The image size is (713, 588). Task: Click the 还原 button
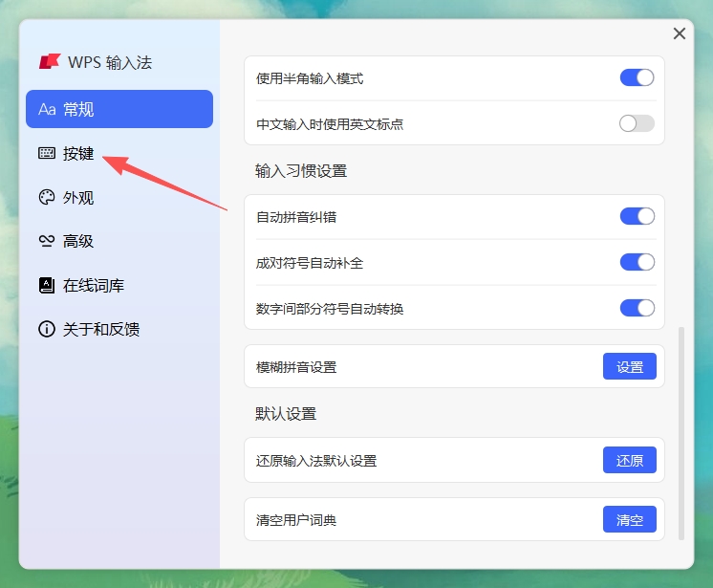click(x=630, y=460)
